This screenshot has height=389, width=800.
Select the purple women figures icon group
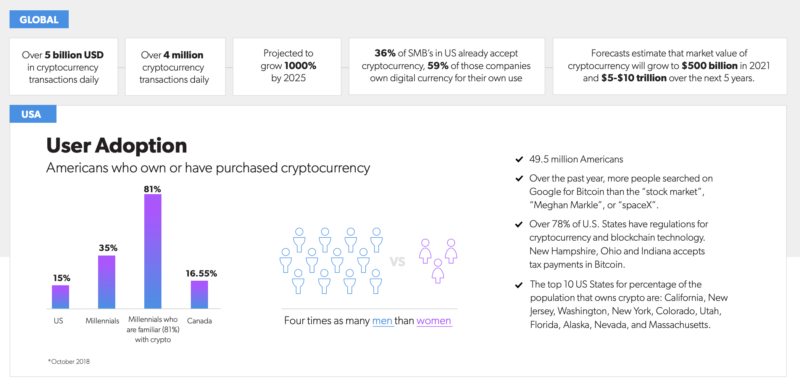438,260
